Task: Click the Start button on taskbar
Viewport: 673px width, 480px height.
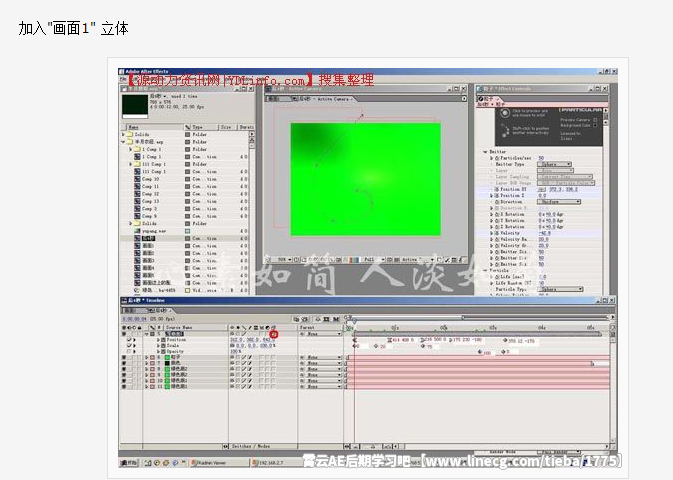Action: coord(129,463)
